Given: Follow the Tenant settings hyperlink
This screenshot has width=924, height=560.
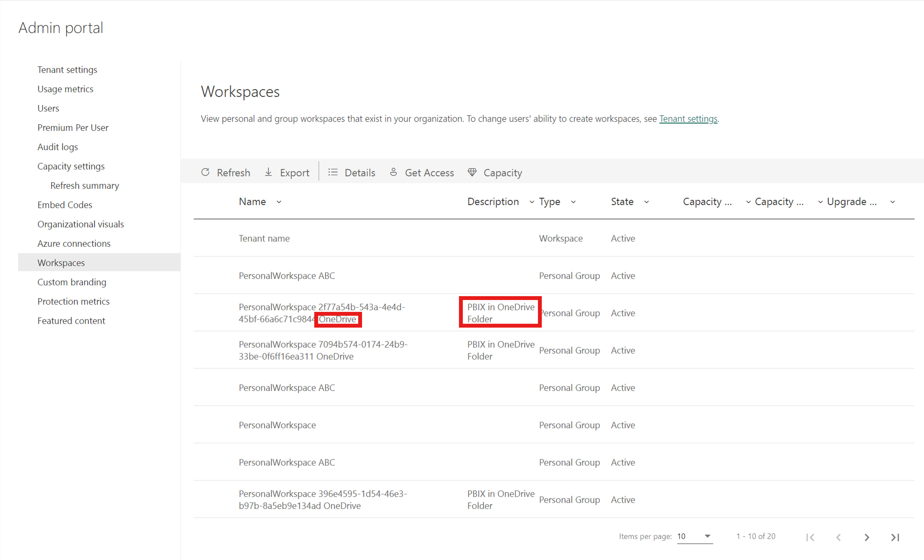Looking at the screenshot, I should (x=688, y=119).
